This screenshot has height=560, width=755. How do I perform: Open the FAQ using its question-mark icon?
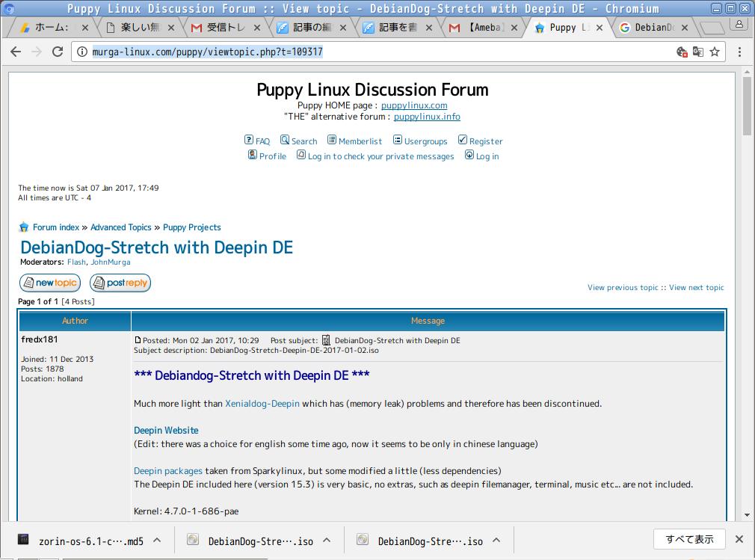pos(248,141)
